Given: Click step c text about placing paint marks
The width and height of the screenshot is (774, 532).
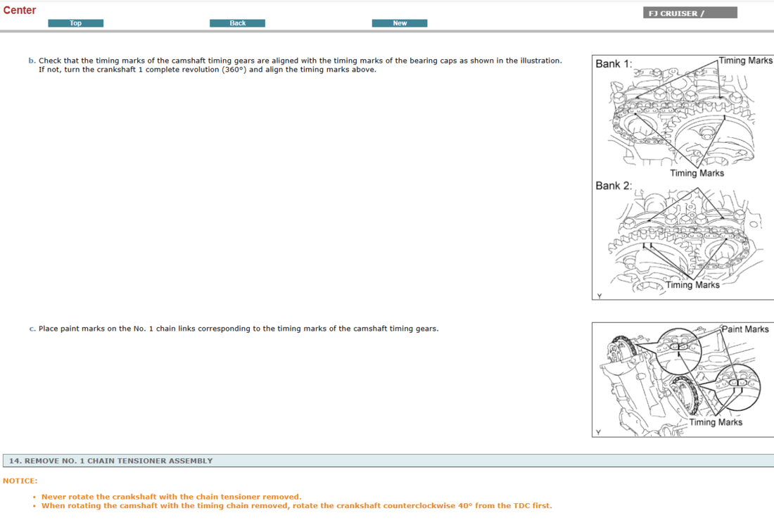Looking at the screenshot, I should pos(238,329).
